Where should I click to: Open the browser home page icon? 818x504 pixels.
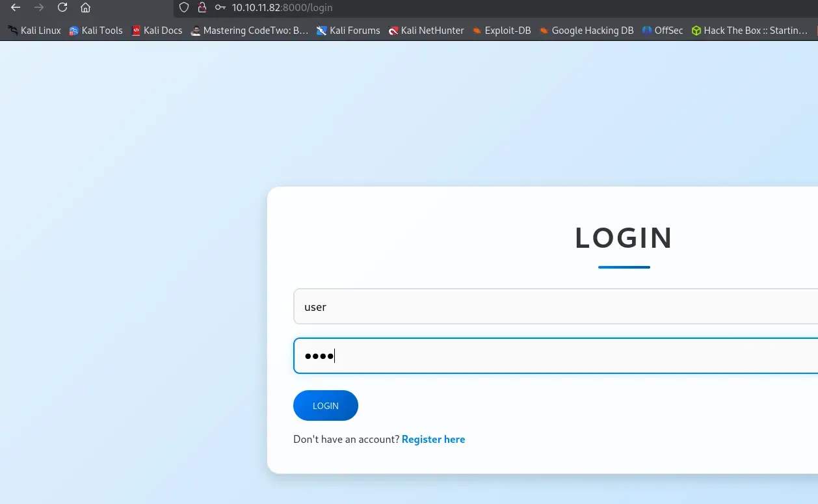coord(85,8)
